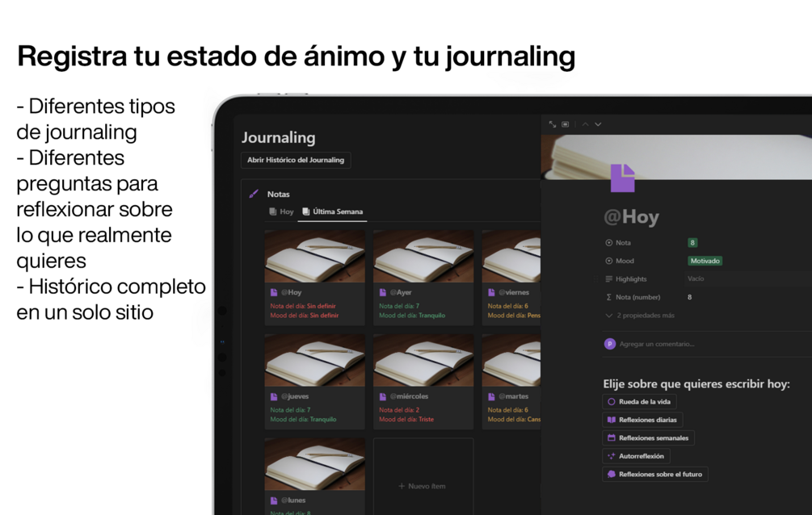Open Reflexiones sobre el futuro button

pyautogui.click(x=655, y=474)
